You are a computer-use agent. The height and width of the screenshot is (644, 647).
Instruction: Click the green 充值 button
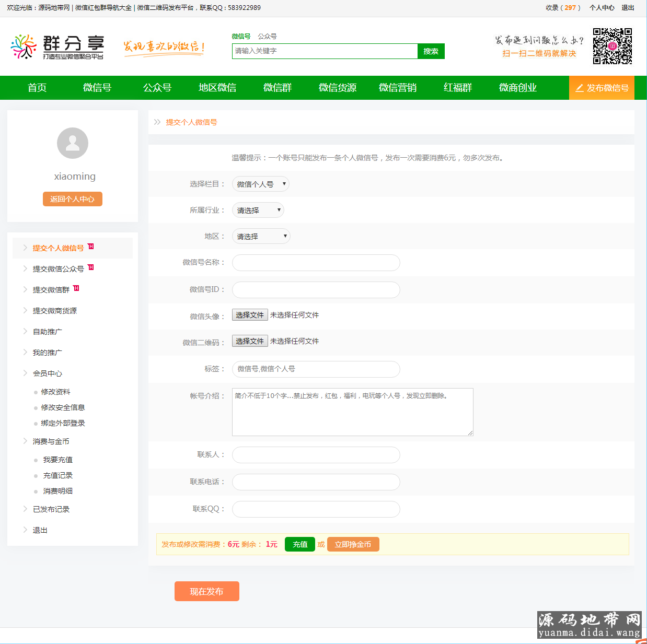[300, 544]
